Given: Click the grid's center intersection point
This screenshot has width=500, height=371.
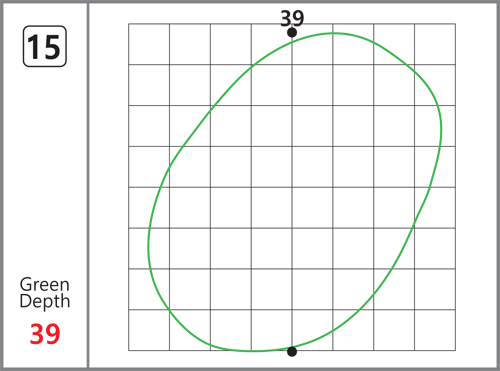Looking at the screenshot, I should (x=292, y=187).
